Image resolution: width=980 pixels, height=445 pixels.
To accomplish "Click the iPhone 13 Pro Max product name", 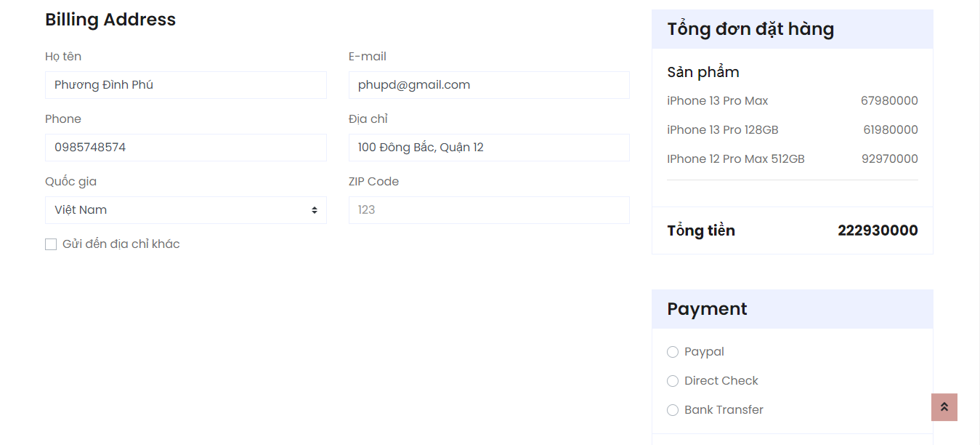I will [717, 100].
